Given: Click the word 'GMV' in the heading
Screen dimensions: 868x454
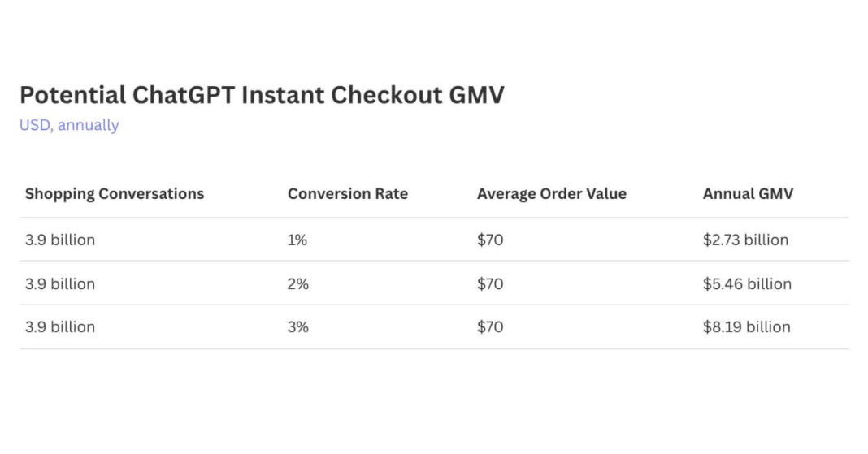Looking at the screenshot, I should pos(476,95).
